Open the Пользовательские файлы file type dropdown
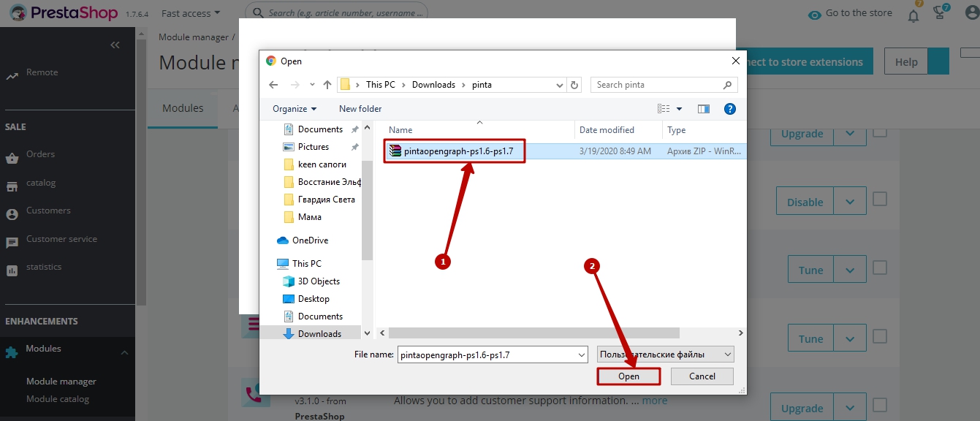The height and width of the screenshot is (421, 980). (x=666, y=354)
